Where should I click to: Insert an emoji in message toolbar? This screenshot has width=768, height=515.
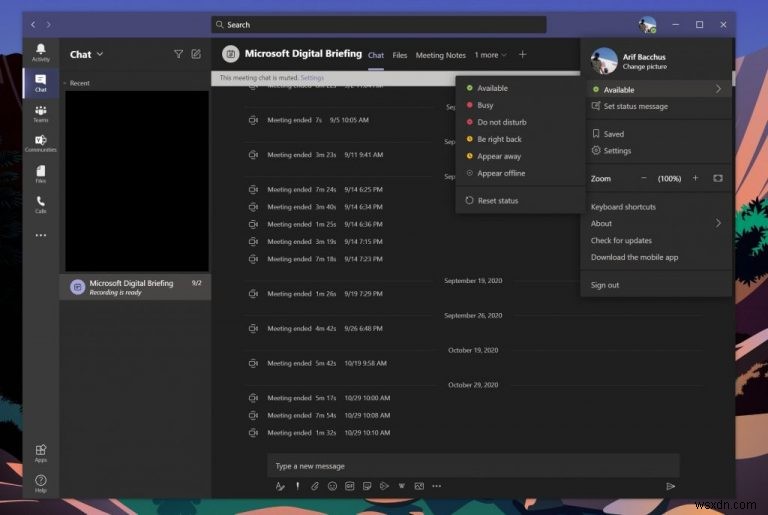[332, 486]
